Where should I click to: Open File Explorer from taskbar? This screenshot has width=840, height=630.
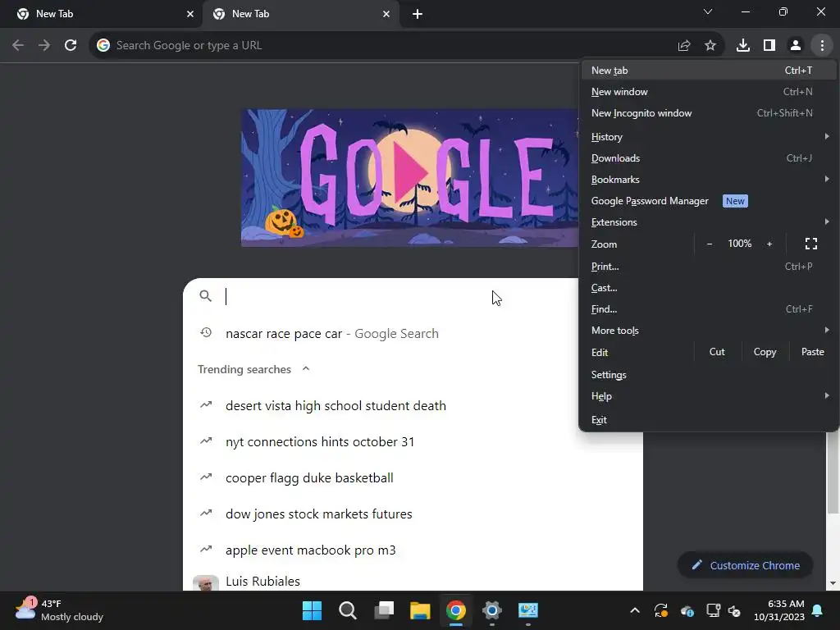pyautogui.click(x=420, y=610)
